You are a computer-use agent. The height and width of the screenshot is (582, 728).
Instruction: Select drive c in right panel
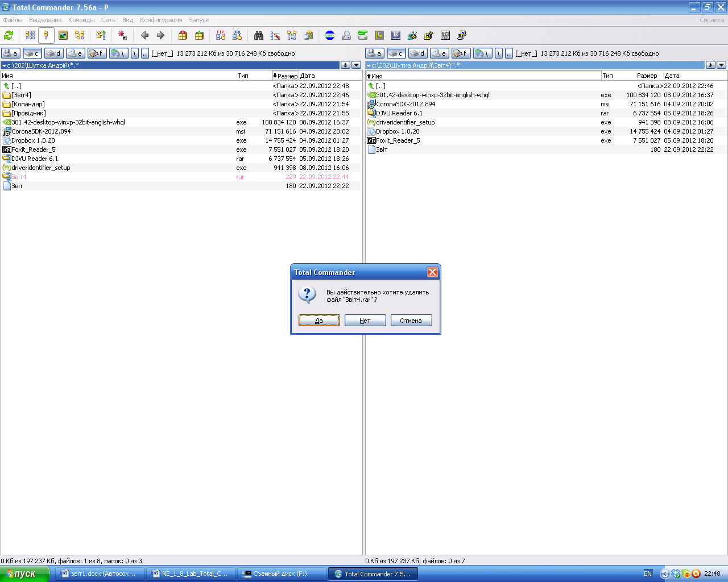coord(396,53)
